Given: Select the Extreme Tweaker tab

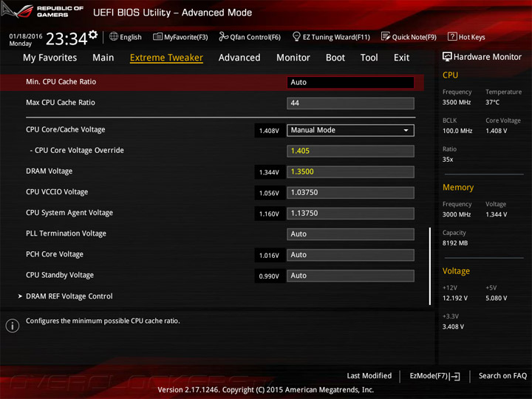Looking at the screenshot, I should tap(166, 58).
